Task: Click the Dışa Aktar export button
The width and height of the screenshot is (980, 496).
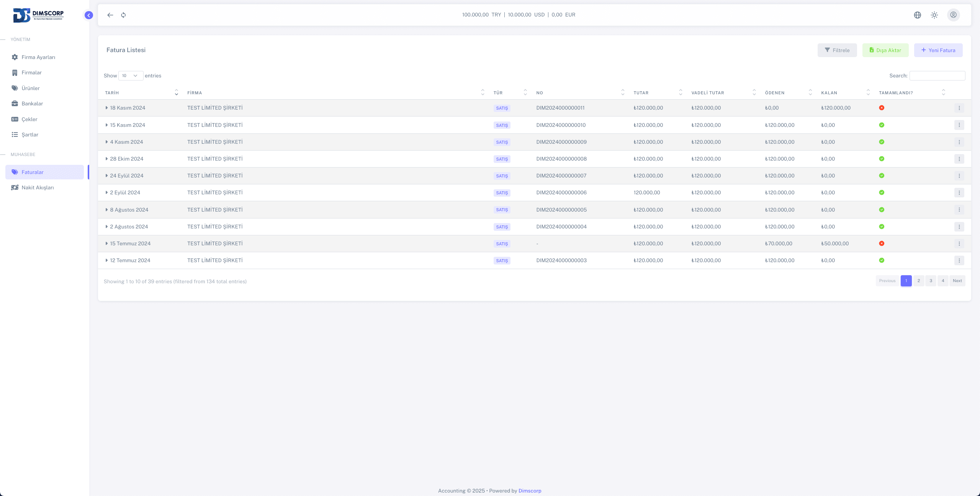Action: click(885, 50)
